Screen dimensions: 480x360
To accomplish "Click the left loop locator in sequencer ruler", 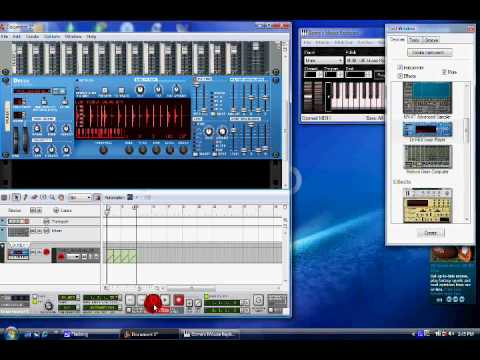I will click(108, 207).
